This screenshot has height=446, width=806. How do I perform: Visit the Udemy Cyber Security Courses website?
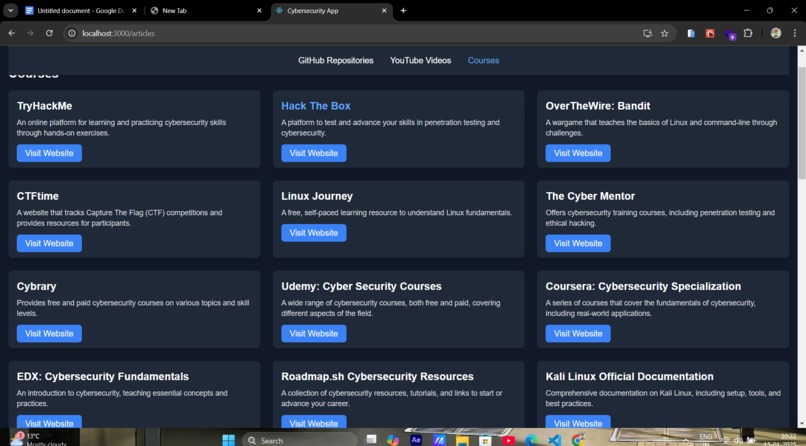tap(314, 333)
